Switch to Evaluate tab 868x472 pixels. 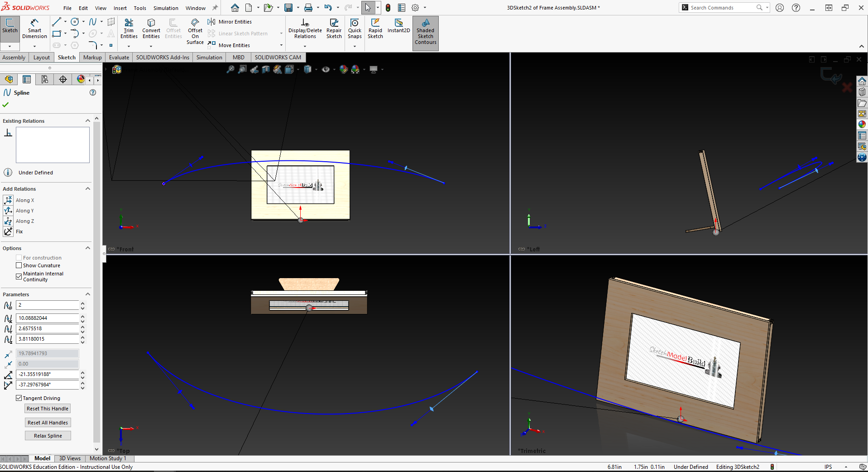[x=119, y=58]
